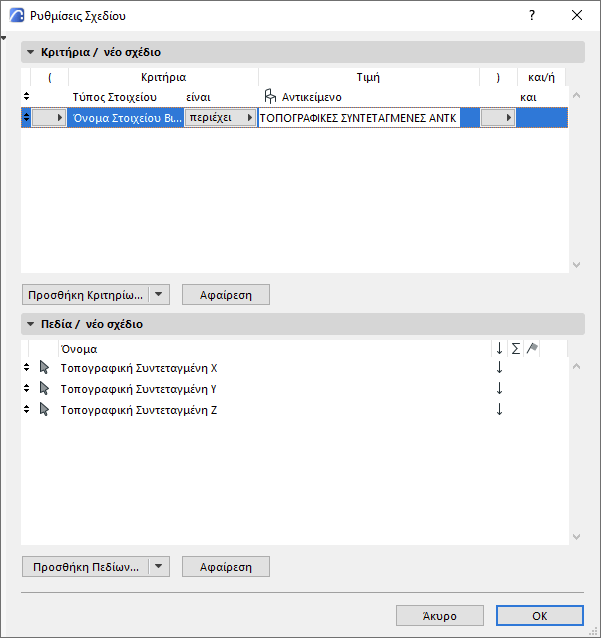Click the Άκυρο cancel button

click(x=439, y=615)
